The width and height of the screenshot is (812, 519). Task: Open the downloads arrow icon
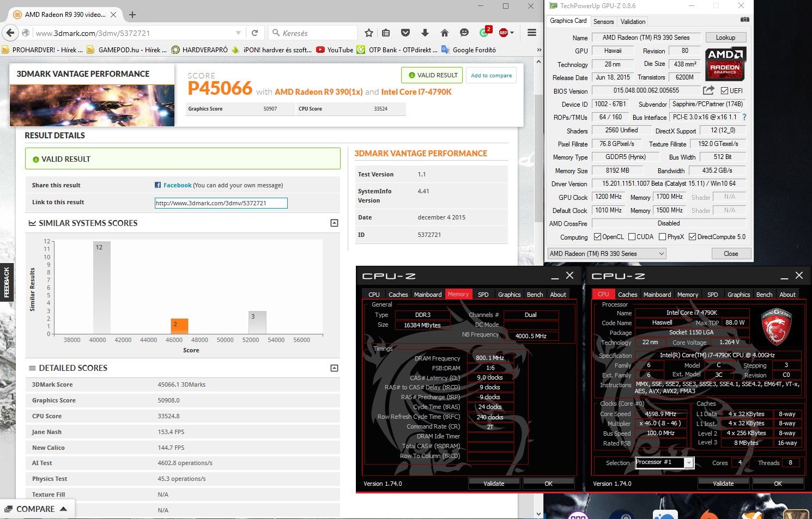click(425, 33)
